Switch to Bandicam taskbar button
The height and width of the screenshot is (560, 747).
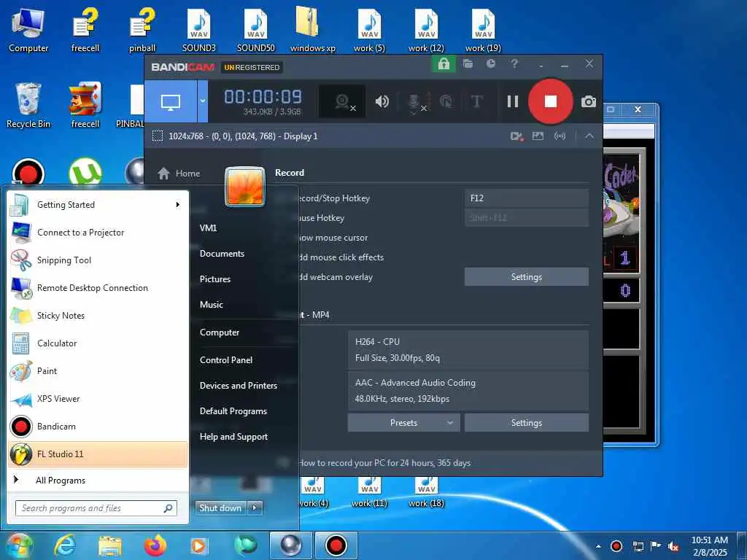(336, 545)
